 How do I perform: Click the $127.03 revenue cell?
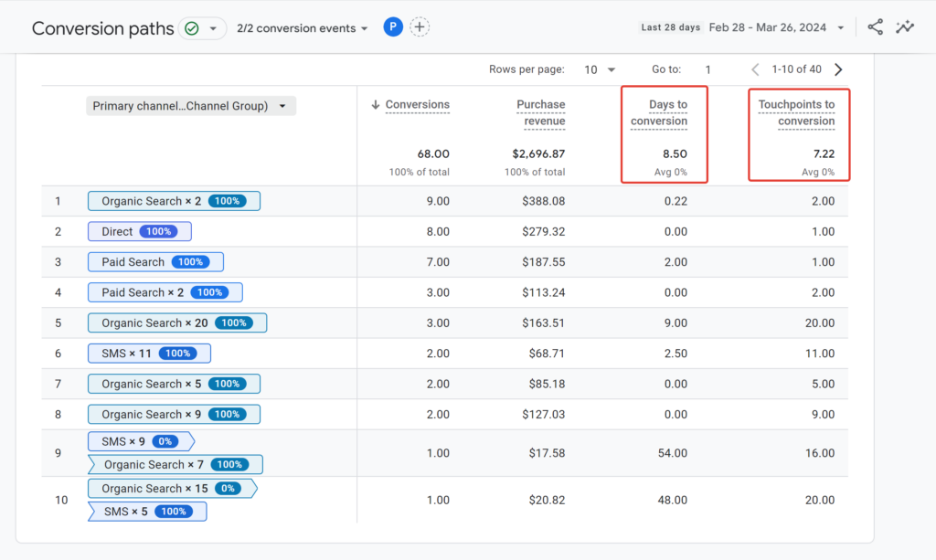click(543, 414)
